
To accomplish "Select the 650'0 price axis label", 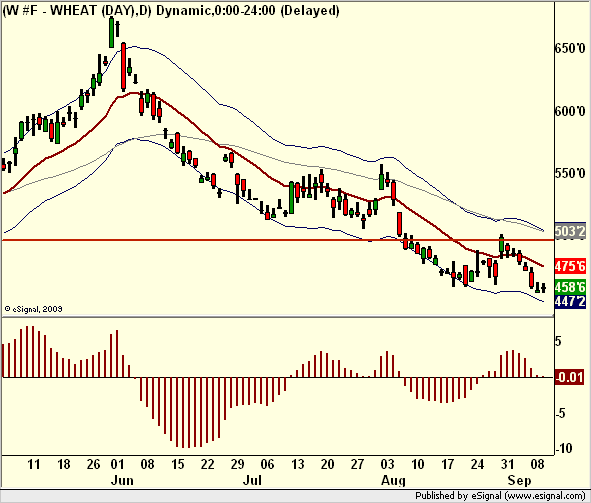I will 571,49.
